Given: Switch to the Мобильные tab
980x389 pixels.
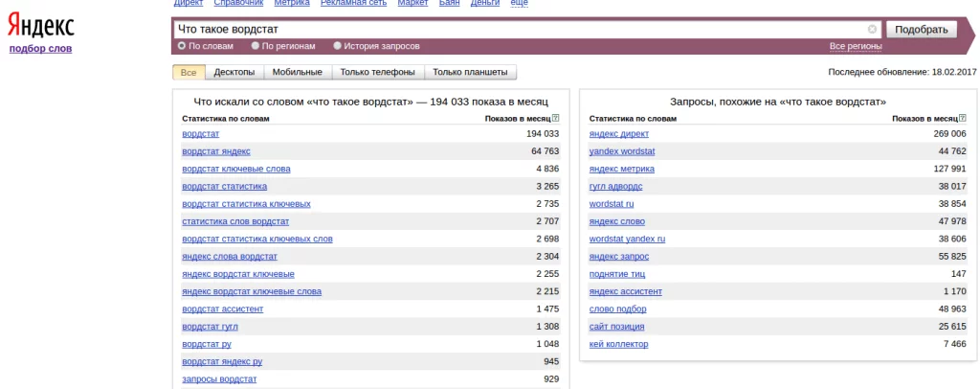Looking at the screenshot, I should point(298,73).
